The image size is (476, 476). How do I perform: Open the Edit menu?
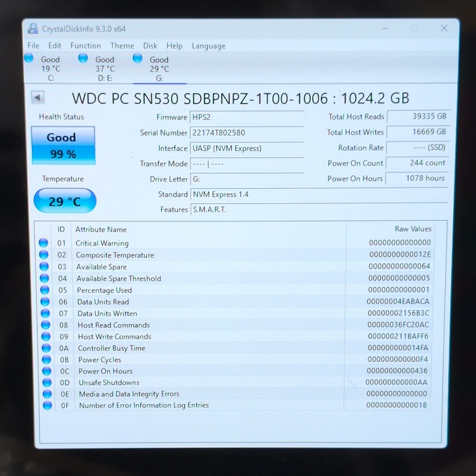(55, 45)
